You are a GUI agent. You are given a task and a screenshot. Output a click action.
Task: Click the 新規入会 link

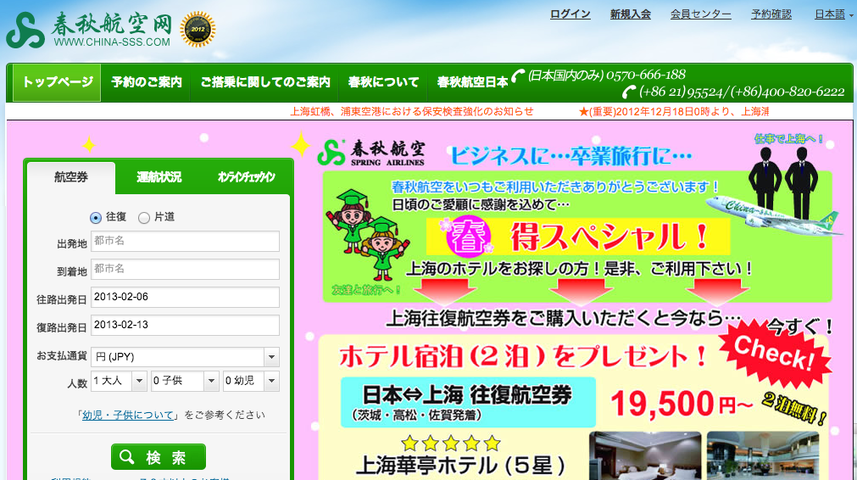point(630,14)
